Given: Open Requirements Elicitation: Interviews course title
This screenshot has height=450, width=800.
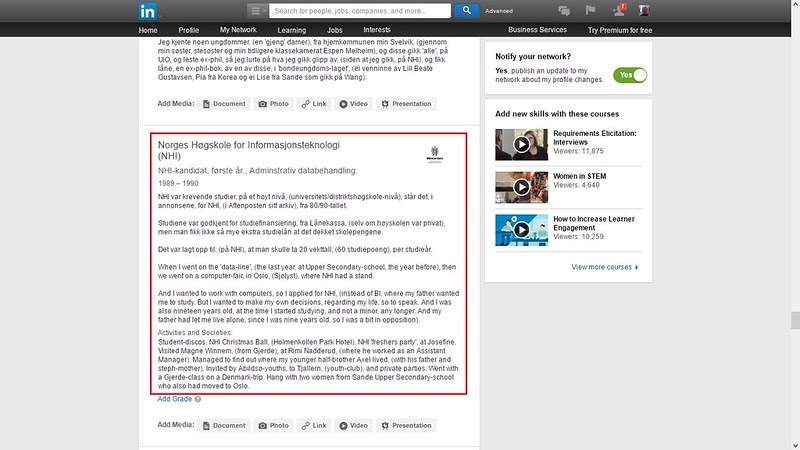Looking at the screenshot, I should point(595,138).
